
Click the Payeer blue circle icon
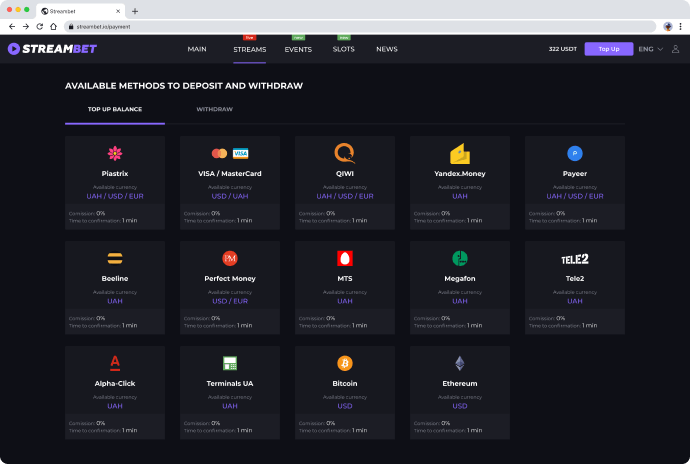(575, 153)
